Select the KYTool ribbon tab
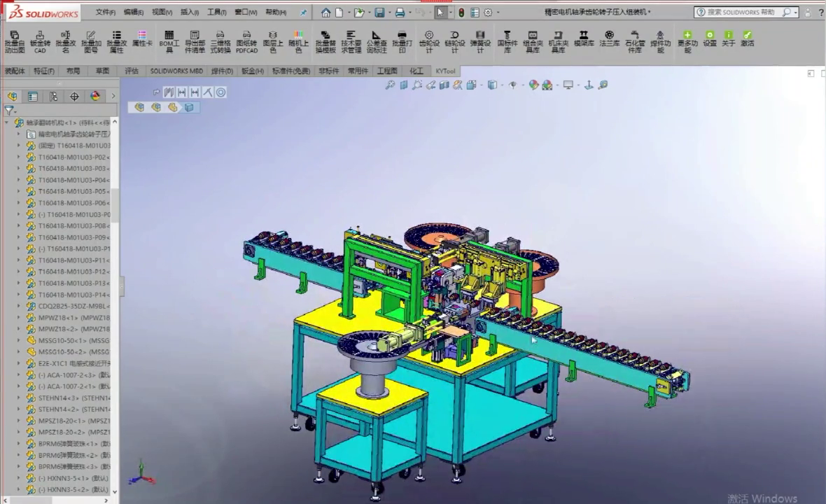Screen dimensions: 826x504 445,71
